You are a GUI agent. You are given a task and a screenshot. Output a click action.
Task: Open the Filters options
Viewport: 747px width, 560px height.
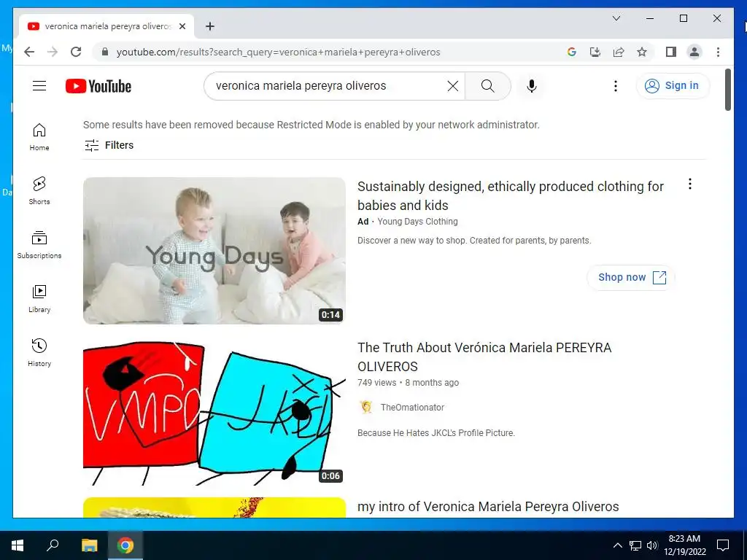click(109, 145)
